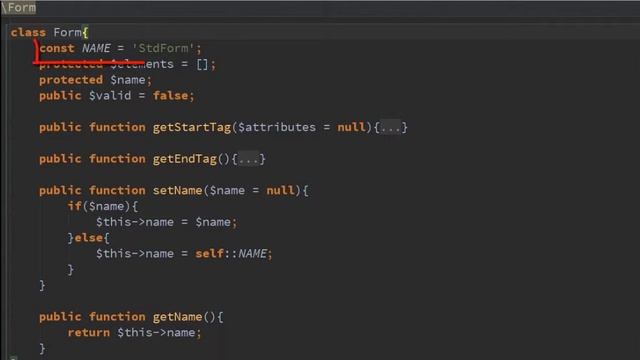640x360 pixels.
Task: Click the if($name) condition line
Action: pyautogui.click(x=103, y=206)
